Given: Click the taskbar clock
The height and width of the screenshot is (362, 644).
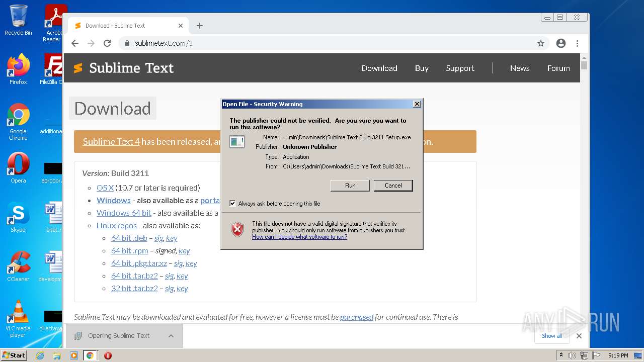Looking at the screenshot, I should 618,355.
